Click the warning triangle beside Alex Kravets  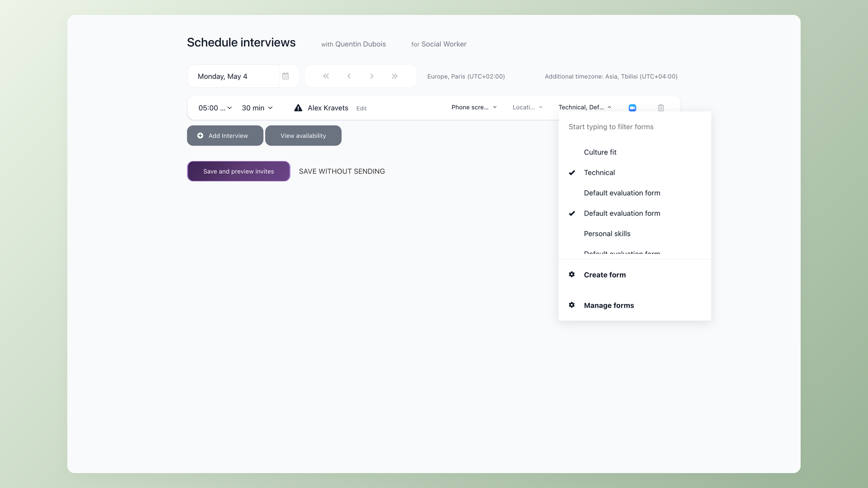click(298, 108)
